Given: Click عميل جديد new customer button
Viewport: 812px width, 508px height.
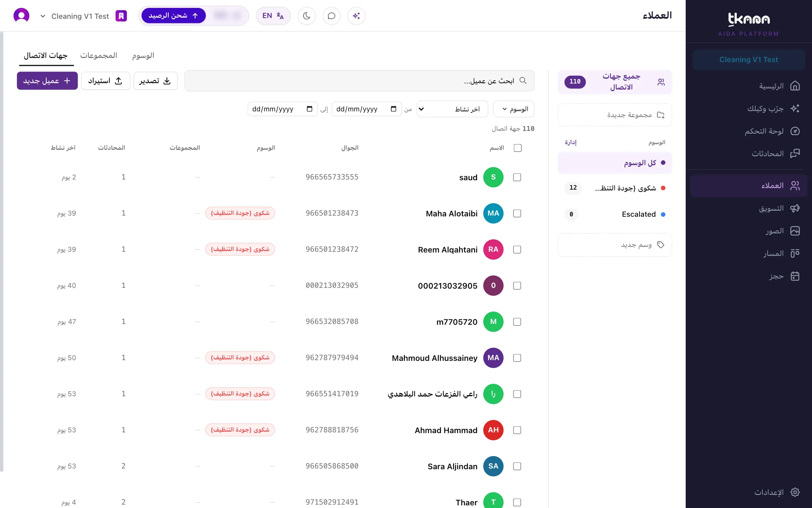Looking at the screenshot, I should (47, 81).
